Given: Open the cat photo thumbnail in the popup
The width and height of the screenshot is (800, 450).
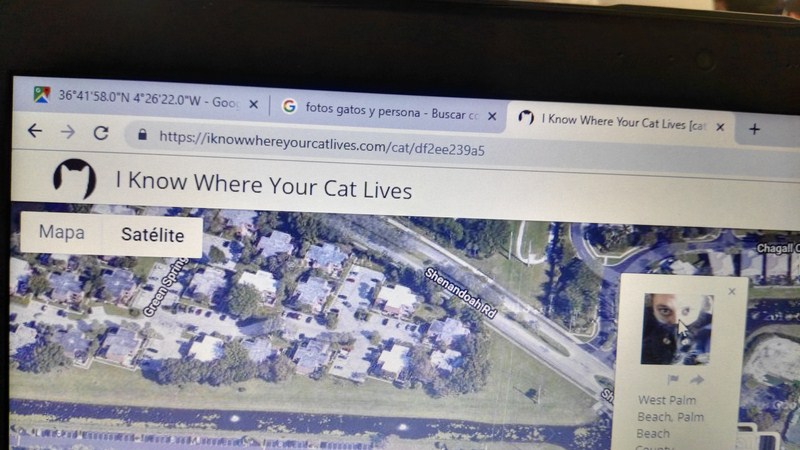Looking at the screenshot, I should pyautogui.click(x=677, y=329).
